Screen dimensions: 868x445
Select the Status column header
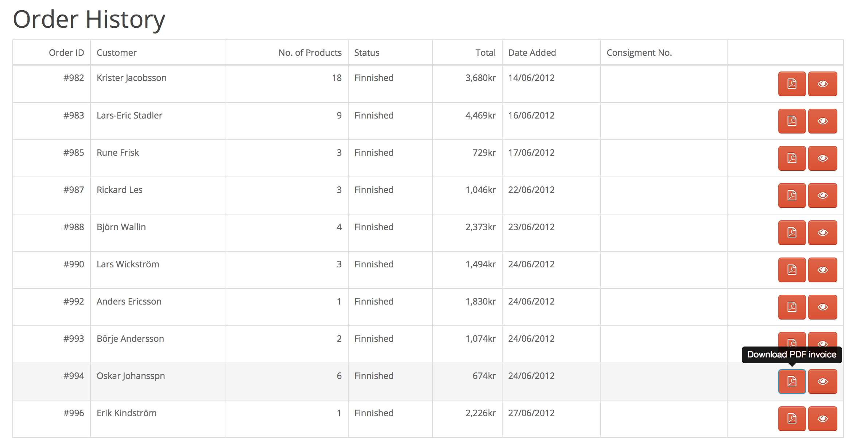367,53
